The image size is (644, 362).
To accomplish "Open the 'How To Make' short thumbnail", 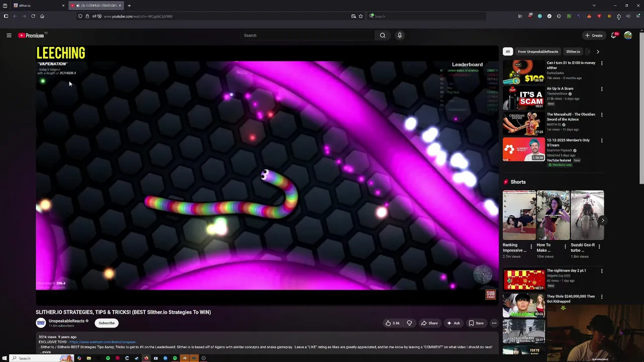I will click(x=553, y=215).
